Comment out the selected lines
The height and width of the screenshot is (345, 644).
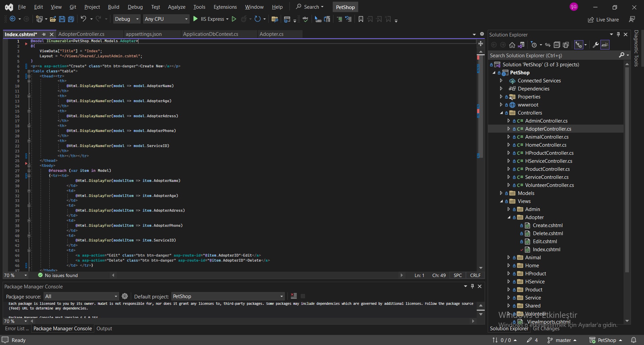[x=339, y=19]
